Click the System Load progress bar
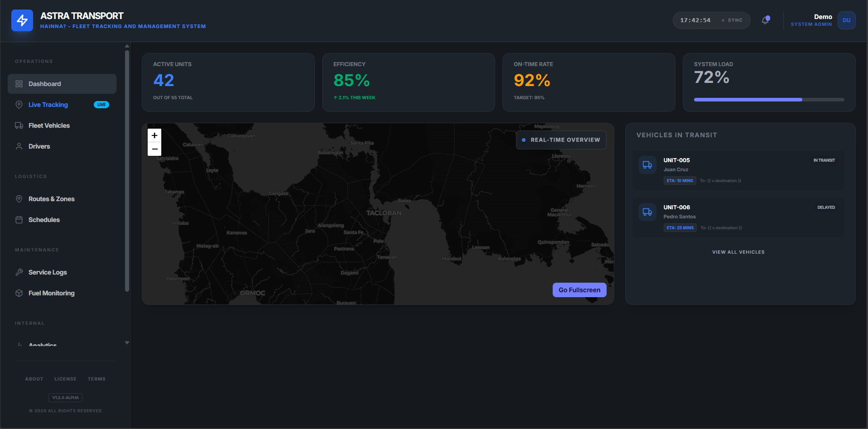 [769, 100]
